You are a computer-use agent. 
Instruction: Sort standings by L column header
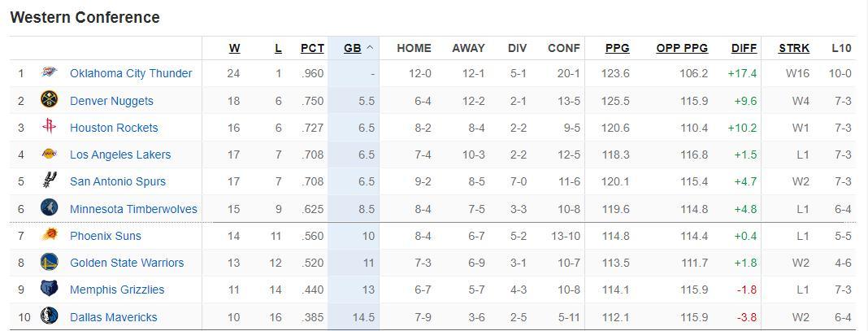pos(278,48)
